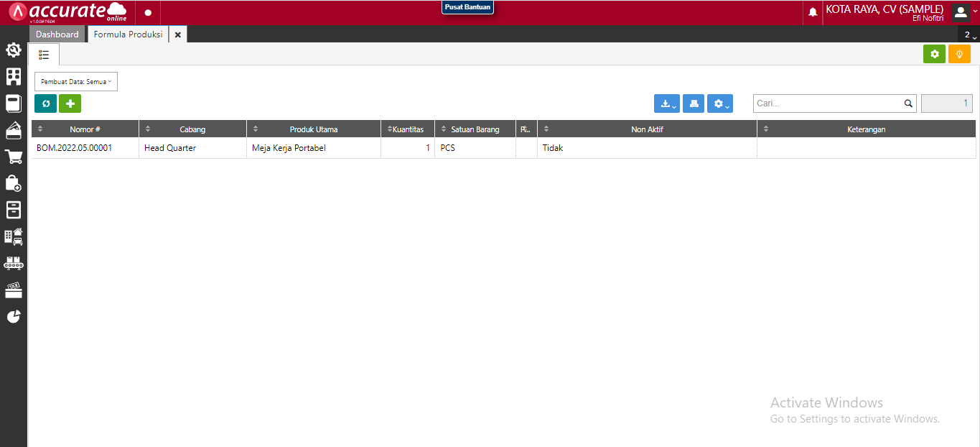Viewport: 980px width, 447px height.
Task: Click the quantity cell showing 1
Action: [408, 148]
